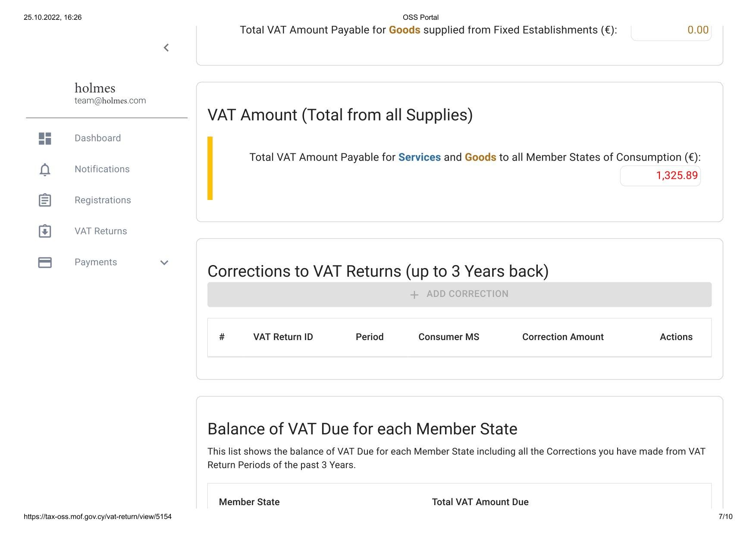Open VAT Returns from the sidebar
Image resolution: width=756 pixels, height=534 pixels.
pyautogui.click(x=100, y=231)
